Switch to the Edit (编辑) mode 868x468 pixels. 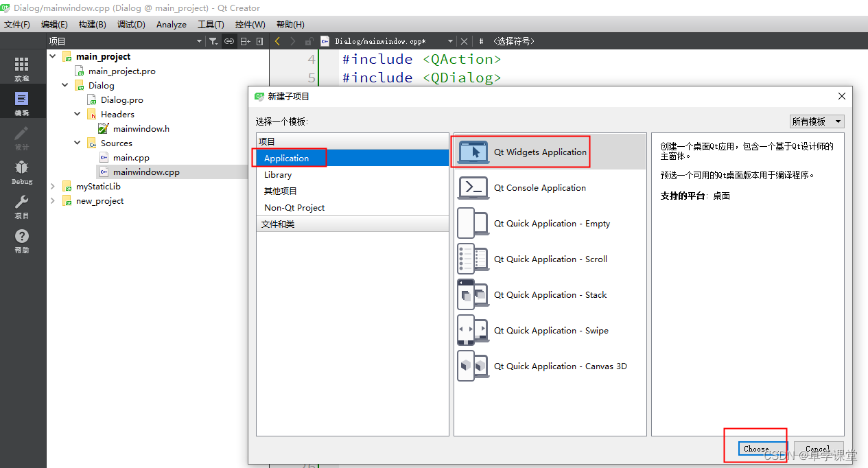(x=22, y=103)
